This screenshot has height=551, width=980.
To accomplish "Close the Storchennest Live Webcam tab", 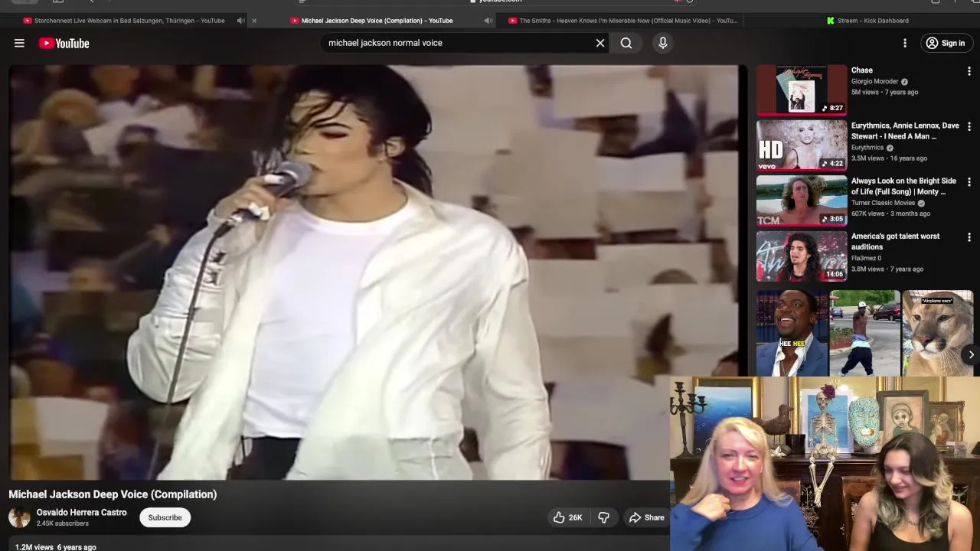I will point(254,21).
